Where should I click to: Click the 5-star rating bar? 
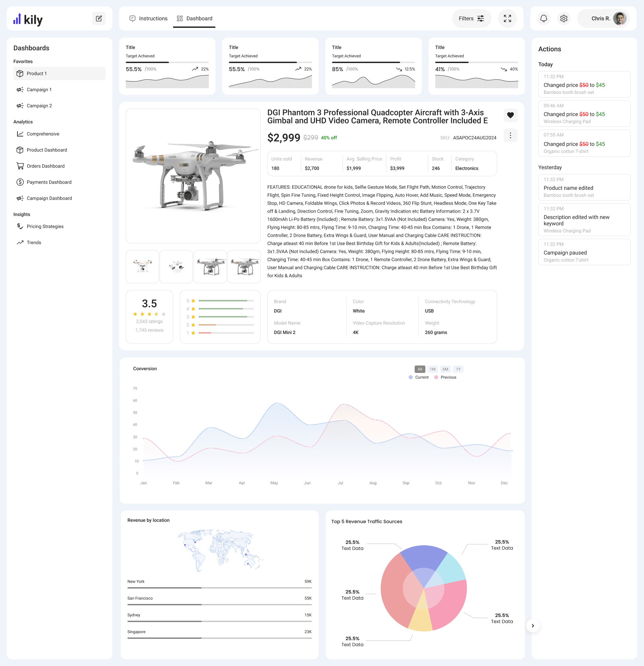point(226,301)
